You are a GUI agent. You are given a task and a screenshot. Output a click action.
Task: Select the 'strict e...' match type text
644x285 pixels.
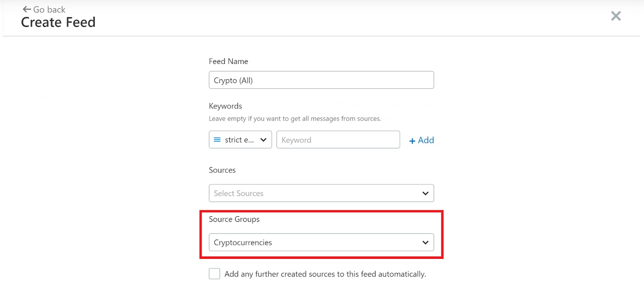click(x=239, y=140)
